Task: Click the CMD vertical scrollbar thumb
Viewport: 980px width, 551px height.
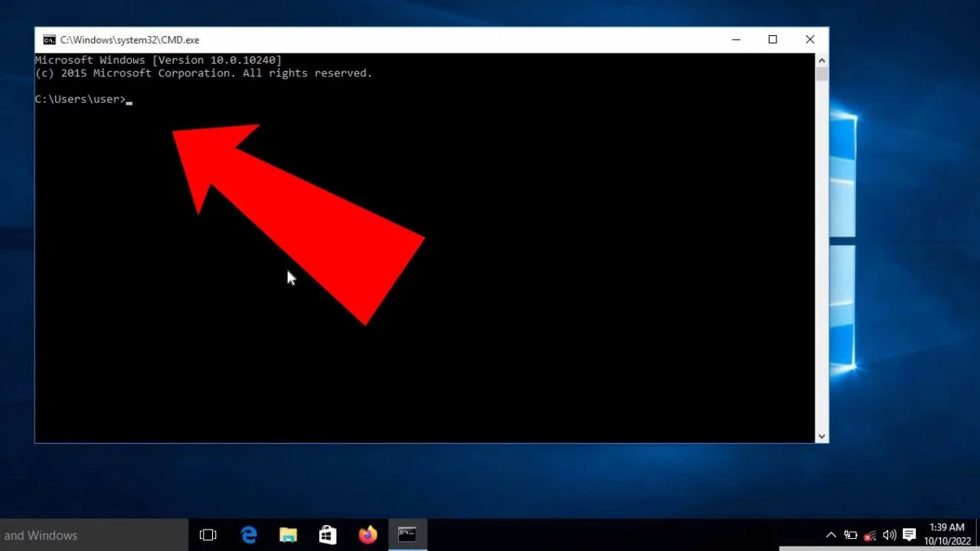Action: (x=822, y=74)
